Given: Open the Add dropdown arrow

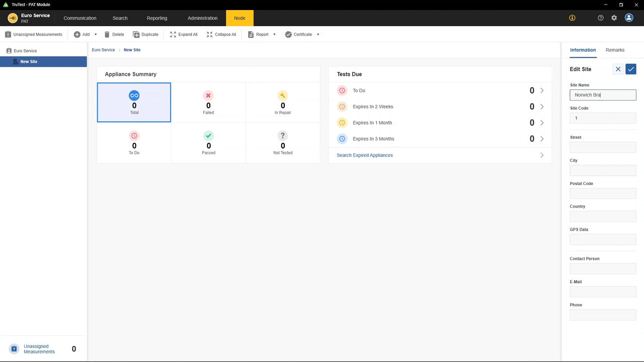Looking at the screenshot, I should 96,35.
